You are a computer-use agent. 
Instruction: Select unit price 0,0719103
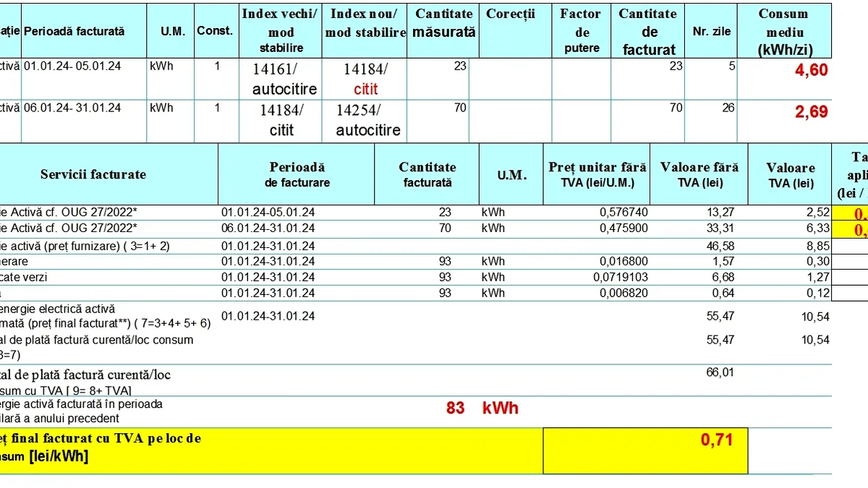click(621, 277)
